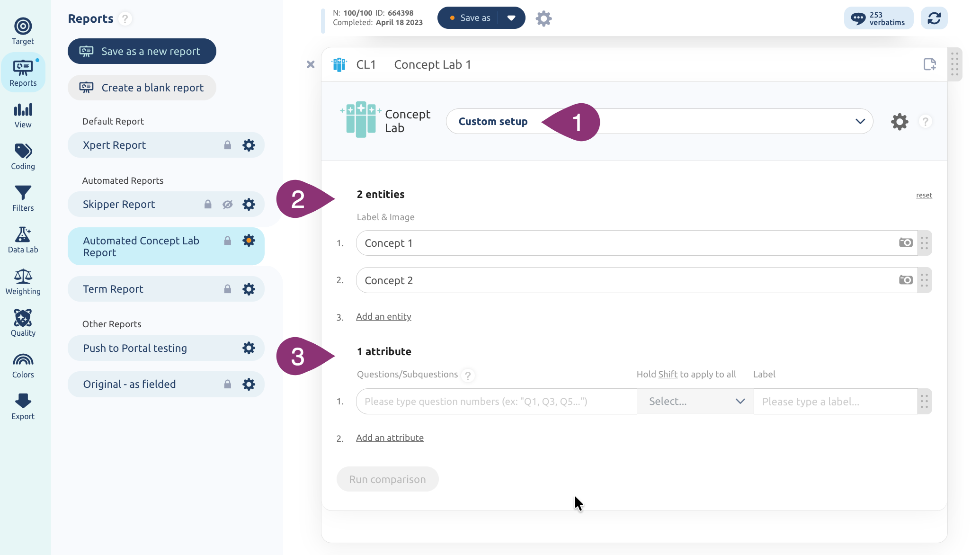Open the Data Lab section
Image resolution: width=980 pixels, height=555 pixels.
(x=23, y=240)
